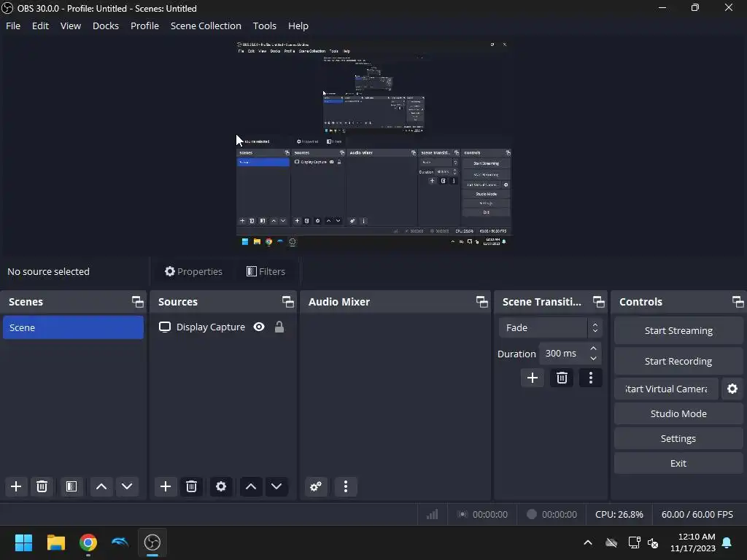Move scene up with arrow icon

click(101, 486)
